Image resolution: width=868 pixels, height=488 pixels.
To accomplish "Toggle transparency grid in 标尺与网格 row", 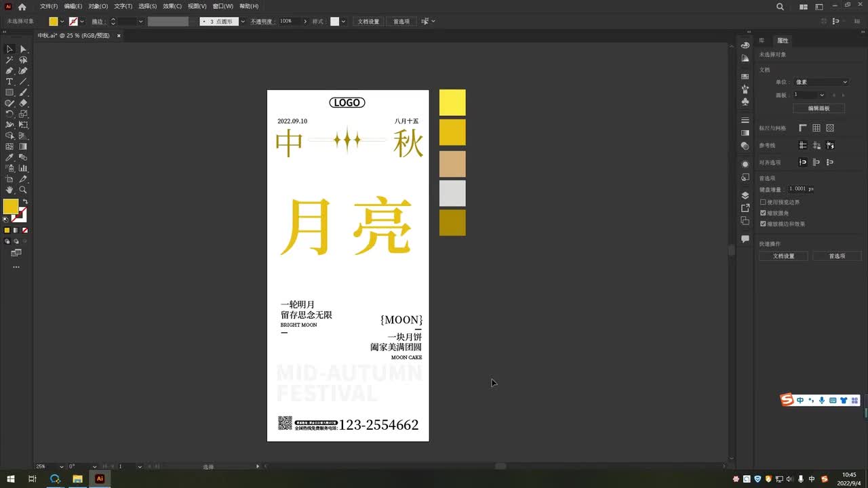I will click(x=830, y=127).
